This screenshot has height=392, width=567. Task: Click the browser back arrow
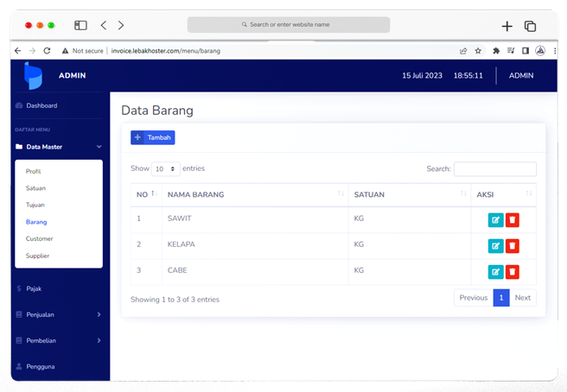click(x=19, y=51)
